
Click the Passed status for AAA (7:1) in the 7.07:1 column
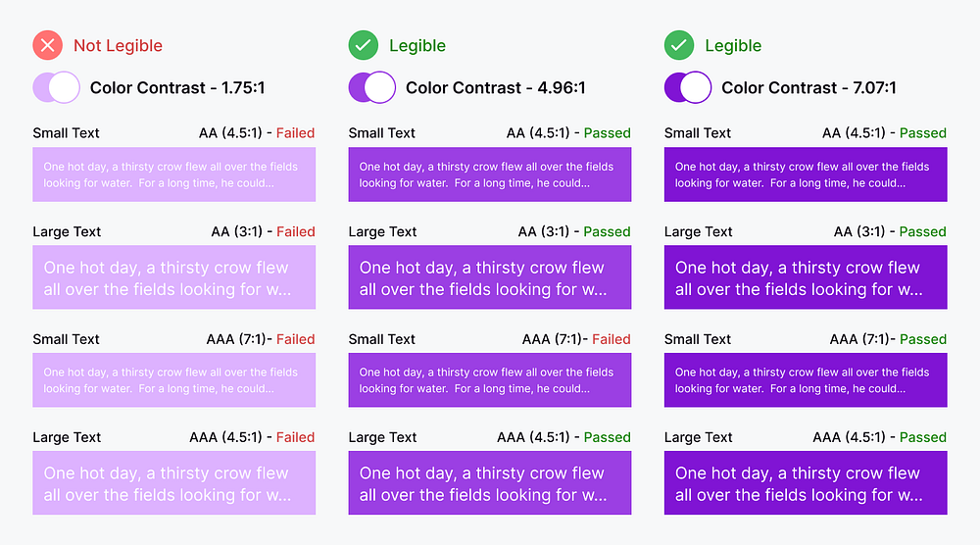(922, 339)
